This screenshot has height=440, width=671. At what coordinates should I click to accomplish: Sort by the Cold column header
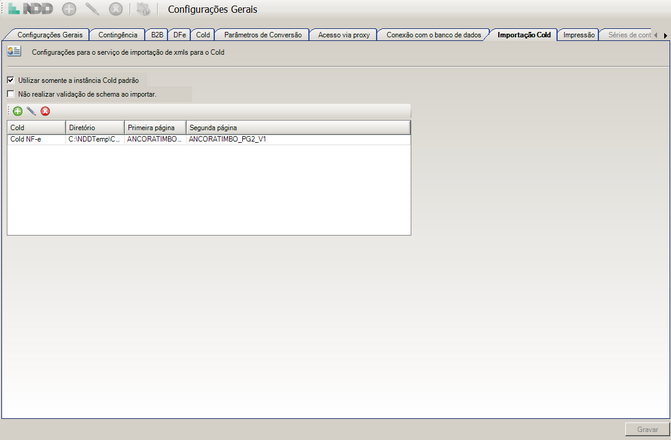[36, 128]
